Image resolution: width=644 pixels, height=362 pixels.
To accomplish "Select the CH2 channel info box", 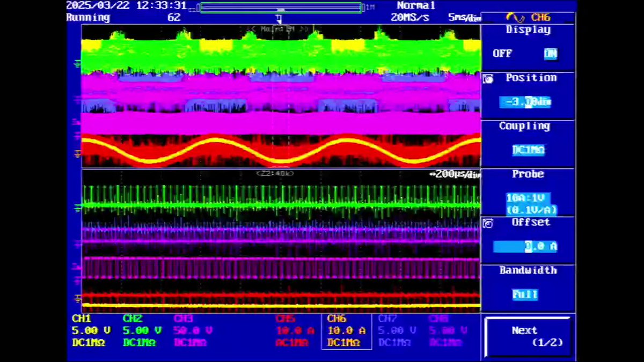I will click(142, 331).
